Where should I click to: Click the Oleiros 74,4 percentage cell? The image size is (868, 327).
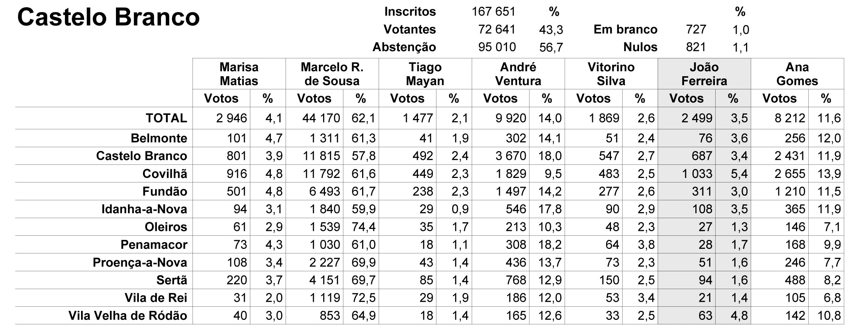pyautogui.click(x=363, y=227)
